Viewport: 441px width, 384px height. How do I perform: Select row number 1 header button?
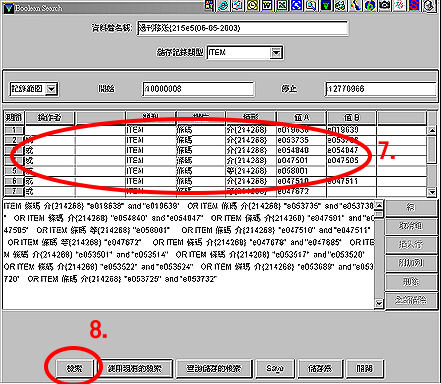pos(14,130)
